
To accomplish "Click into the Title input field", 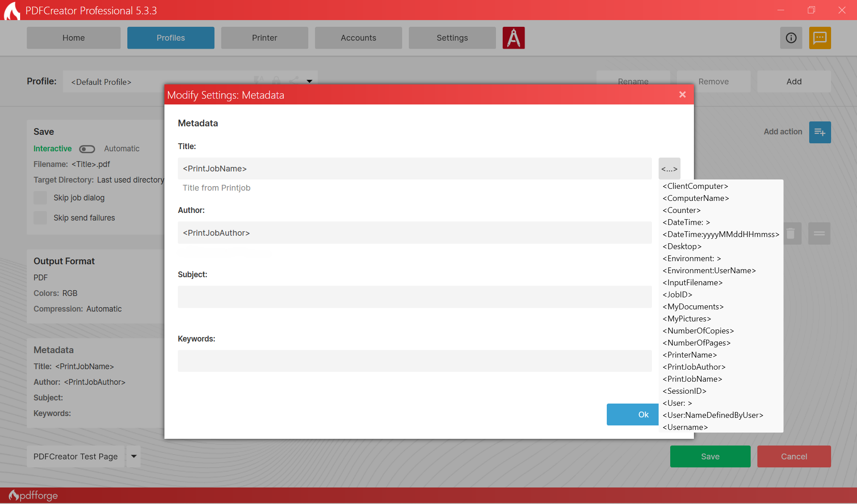I will click(x=415, y=169).
